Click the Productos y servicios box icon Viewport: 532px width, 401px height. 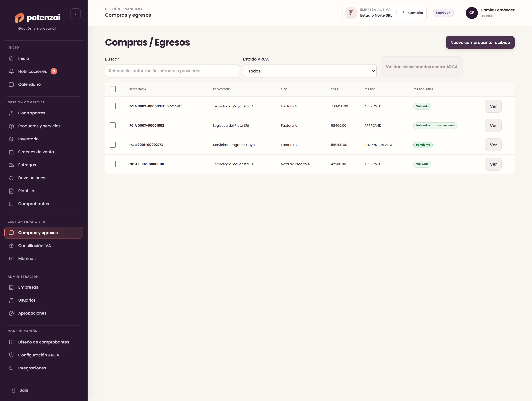pyautogui.click(x=11, y=126)
